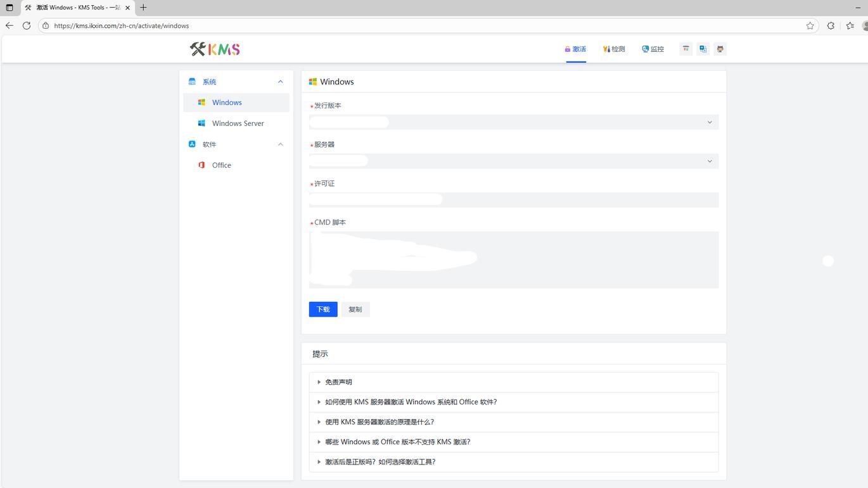The image size is (868, 488).
Task: Close the 激活 Windows - KMS Tools tab
Action: point(128,8)
